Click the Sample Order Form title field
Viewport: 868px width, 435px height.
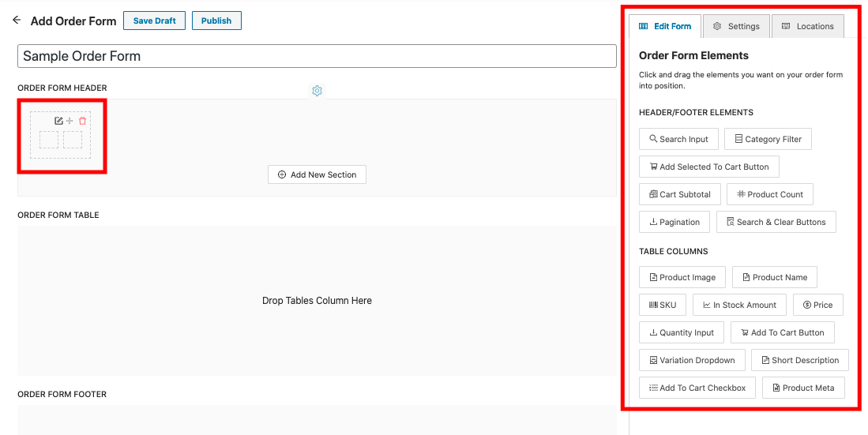(316, 56)
